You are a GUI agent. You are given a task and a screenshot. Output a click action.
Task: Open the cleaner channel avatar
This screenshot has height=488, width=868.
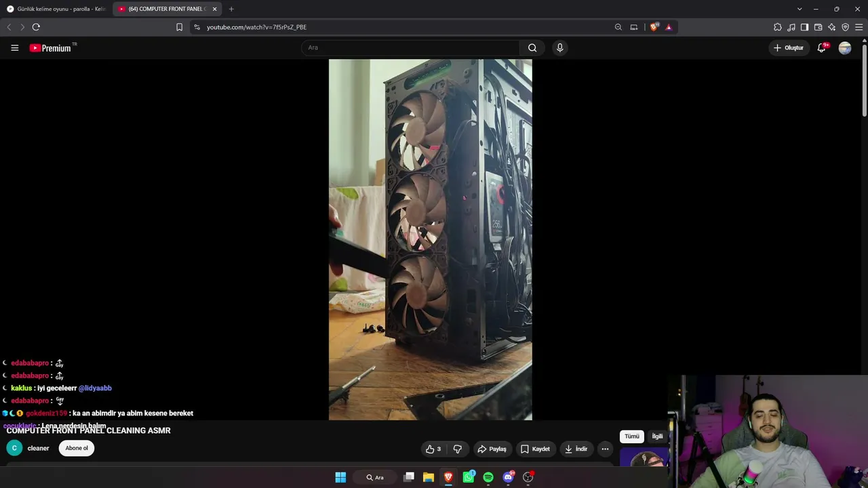(x=14, y=448)
